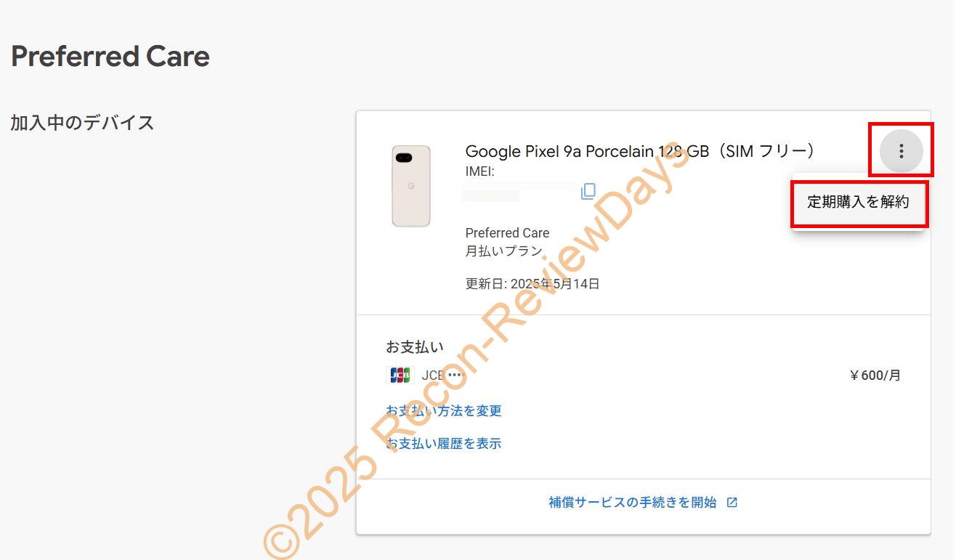The image size is (956, 560).
Task: Click the masked JCB card number dots
Action: [x=455, y=376]
